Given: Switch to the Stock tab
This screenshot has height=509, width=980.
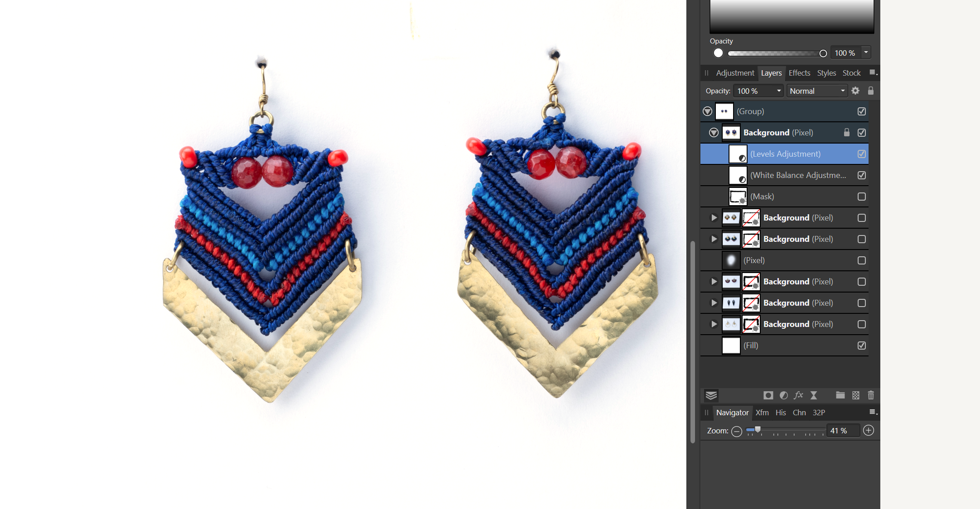Looking at the screenshot, I should coord(851,73).
